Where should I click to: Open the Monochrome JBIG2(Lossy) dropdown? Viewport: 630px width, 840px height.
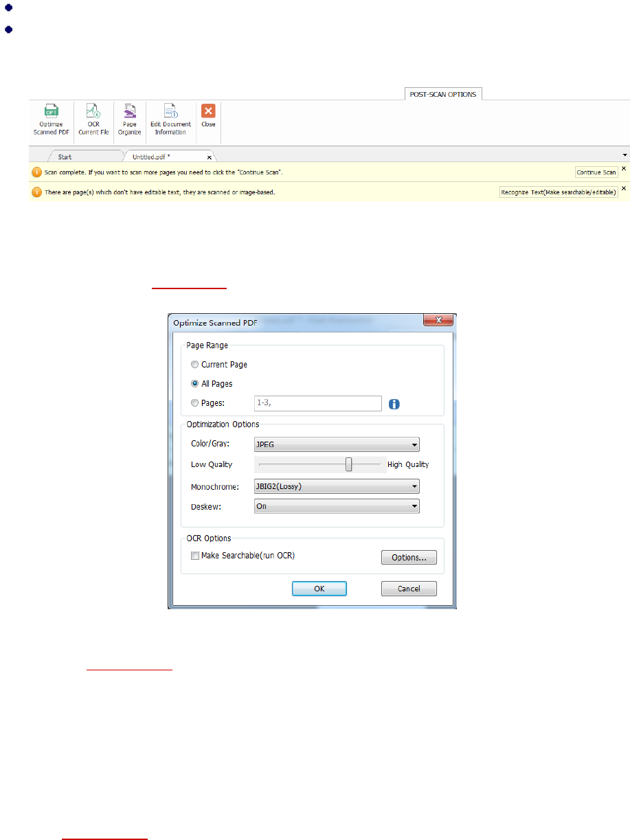(337, 486)
